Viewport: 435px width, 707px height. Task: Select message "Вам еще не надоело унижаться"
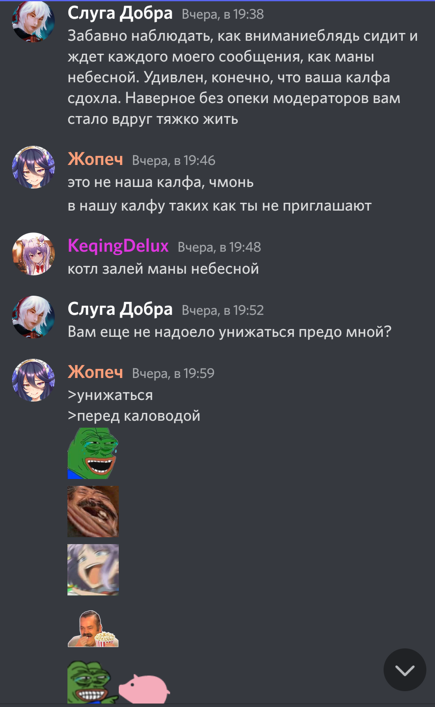pyautogui.click(x=229, y=332)
